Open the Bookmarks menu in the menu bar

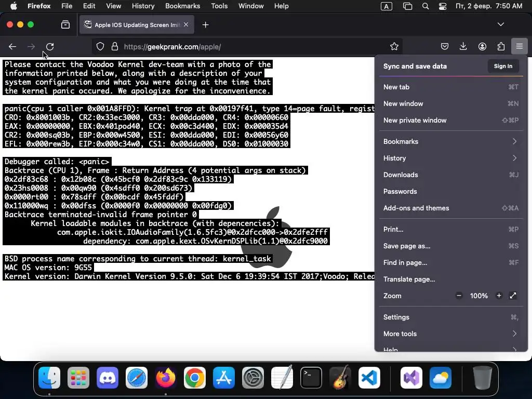pos(182,6)
